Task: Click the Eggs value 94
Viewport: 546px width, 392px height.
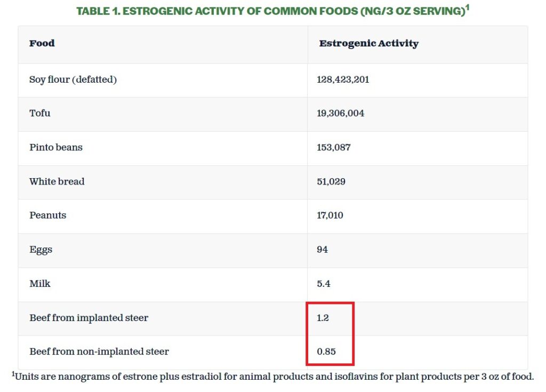Action: (323, 250)
